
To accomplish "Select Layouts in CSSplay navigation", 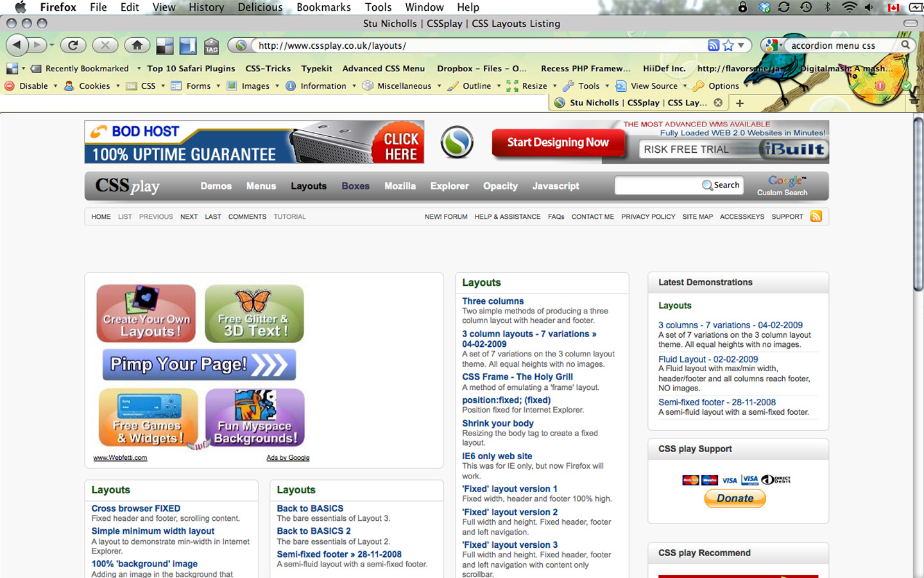I will coord(309,186).
